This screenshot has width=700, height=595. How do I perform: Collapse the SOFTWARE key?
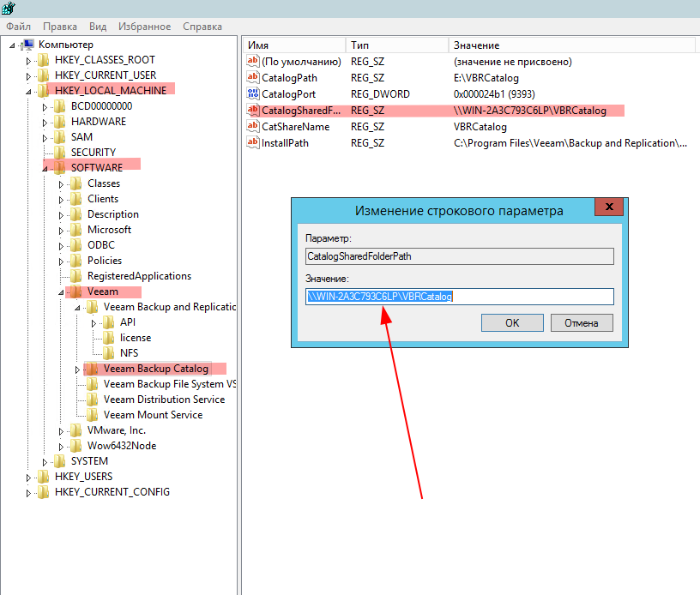[x=45, y=169]
